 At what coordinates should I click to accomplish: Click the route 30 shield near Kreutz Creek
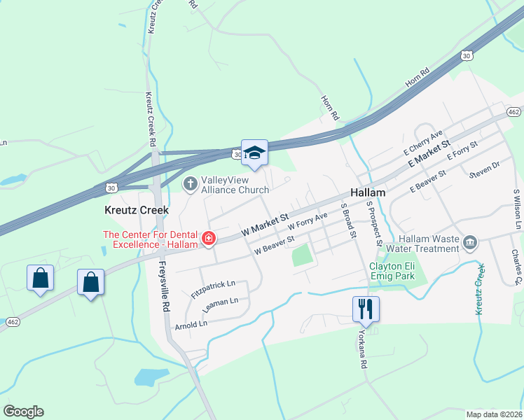coord(111,188)
